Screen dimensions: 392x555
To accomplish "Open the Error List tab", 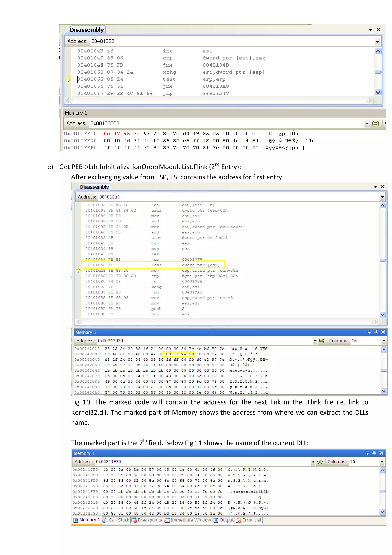I will coord(249,520).
